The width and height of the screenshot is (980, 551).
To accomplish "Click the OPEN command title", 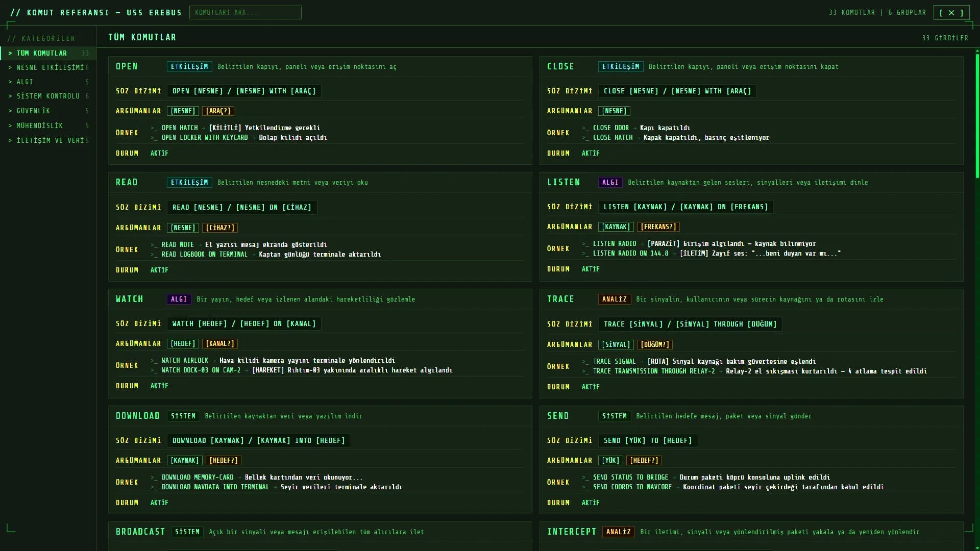I will coord(127,66).
